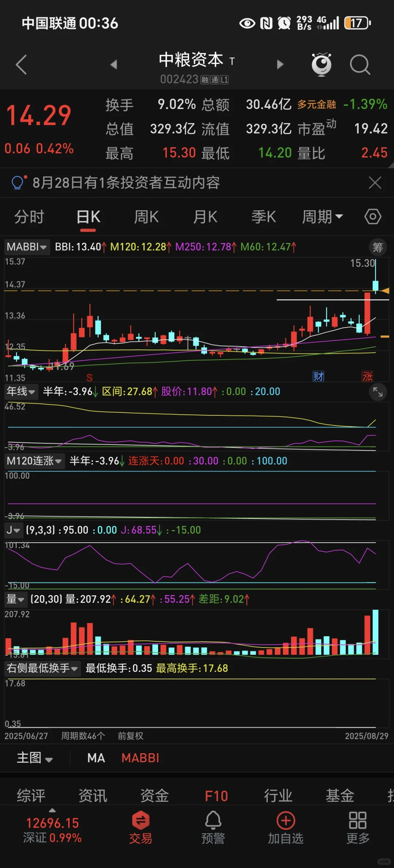Open the search magnifier icon

point(360,65)
